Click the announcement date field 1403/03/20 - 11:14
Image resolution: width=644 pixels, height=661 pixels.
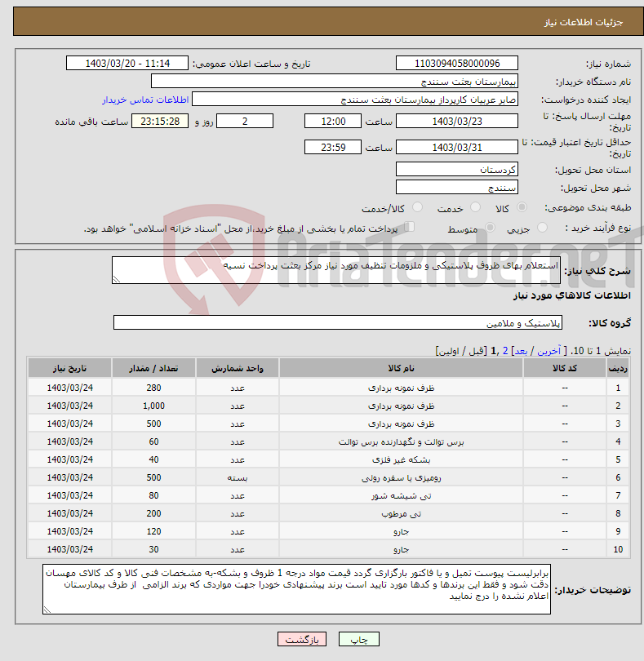127,63
